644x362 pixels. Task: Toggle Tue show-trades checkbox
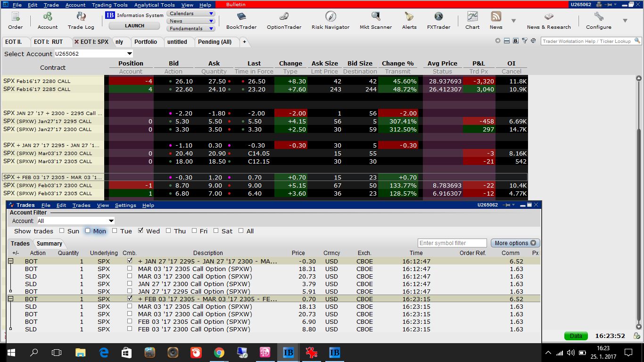pyautogui.click(x=115, y=231)
